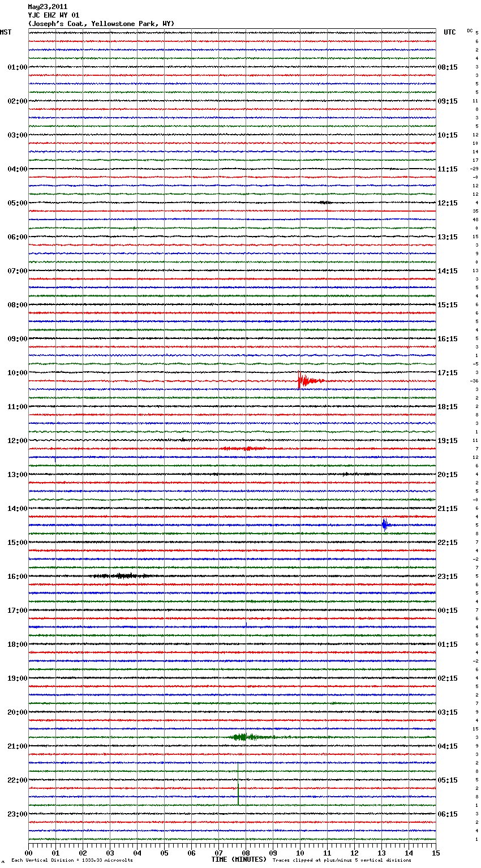This screenshot has width=481, height=868.
Task: Click the 10 minute tick label
Action: (x=300, y=853)
